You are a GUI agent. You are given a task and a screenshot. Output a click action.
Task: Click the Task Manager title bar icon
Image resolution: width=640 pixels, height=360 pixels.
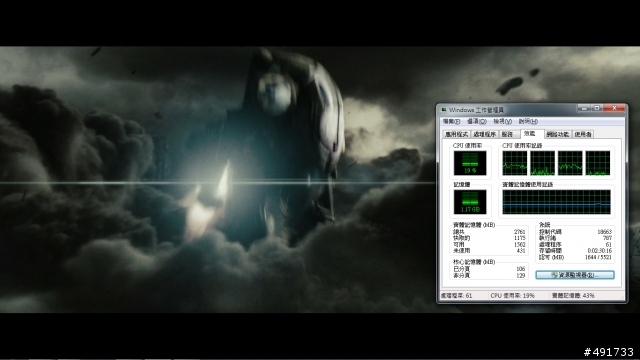(444, 110)
